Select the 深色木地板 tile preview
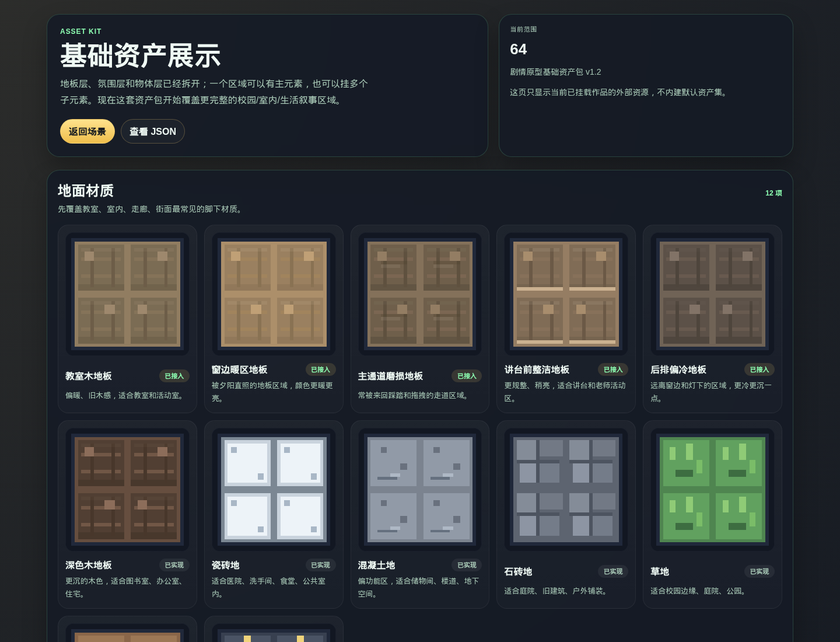Image resolution: width=840 pixels, height=642 pixels. pyautogui.click(x=127, y=490)
